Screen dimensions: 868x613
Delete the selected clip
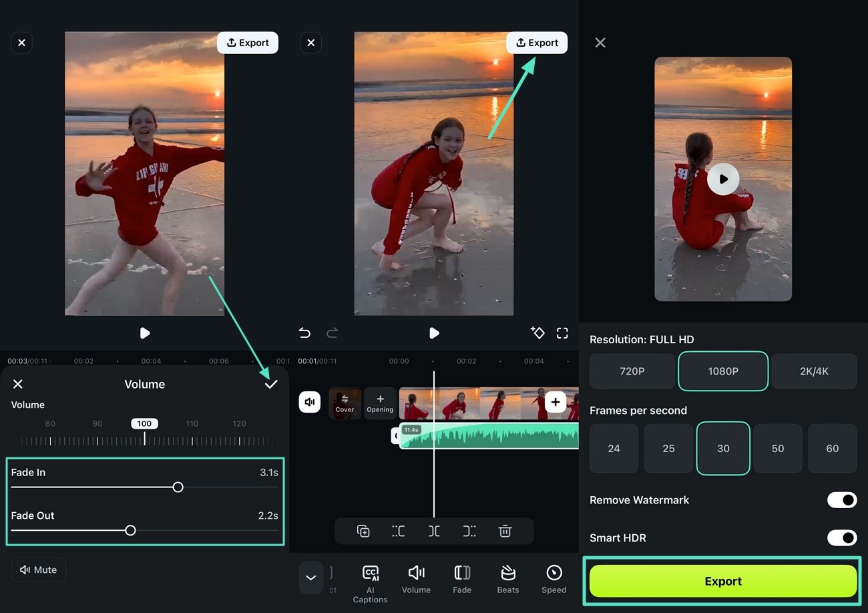tap(505, 532)
